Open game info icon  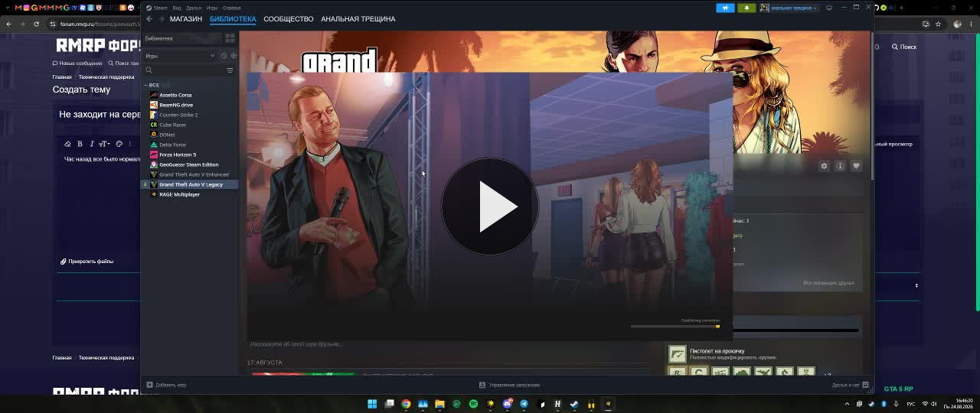(x=840, y=166)
